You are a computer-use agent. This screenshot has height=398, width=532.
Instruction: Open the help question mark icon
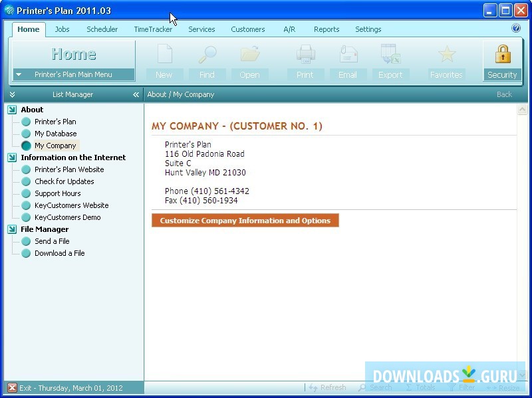coord(516,28)
